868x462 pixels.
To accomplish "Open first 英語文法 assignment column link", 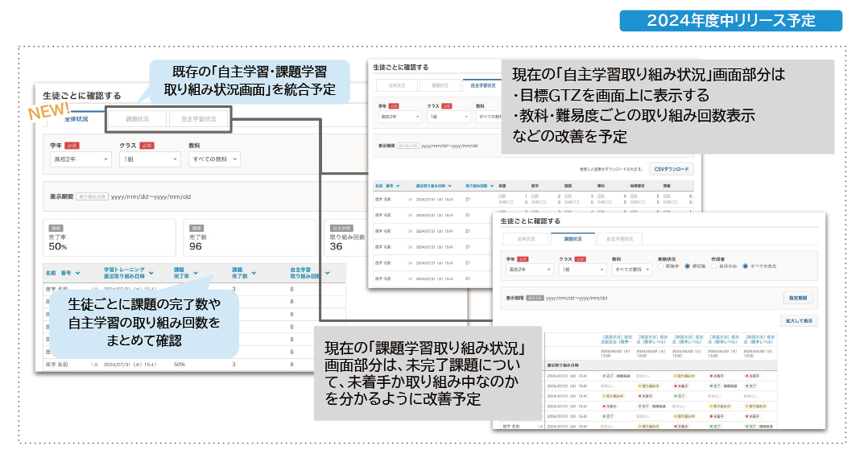I will click(617, 339).
